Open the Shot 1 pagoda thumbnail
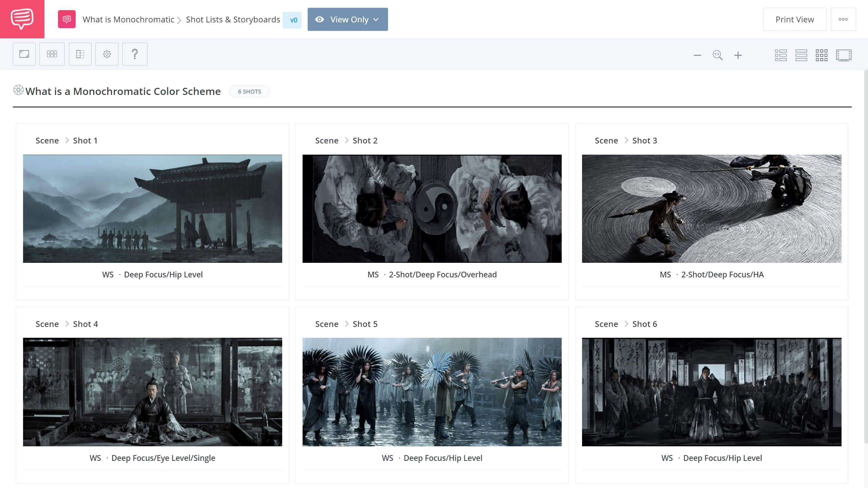The width and height of the screenshot is (868, 488). (153, 209)
